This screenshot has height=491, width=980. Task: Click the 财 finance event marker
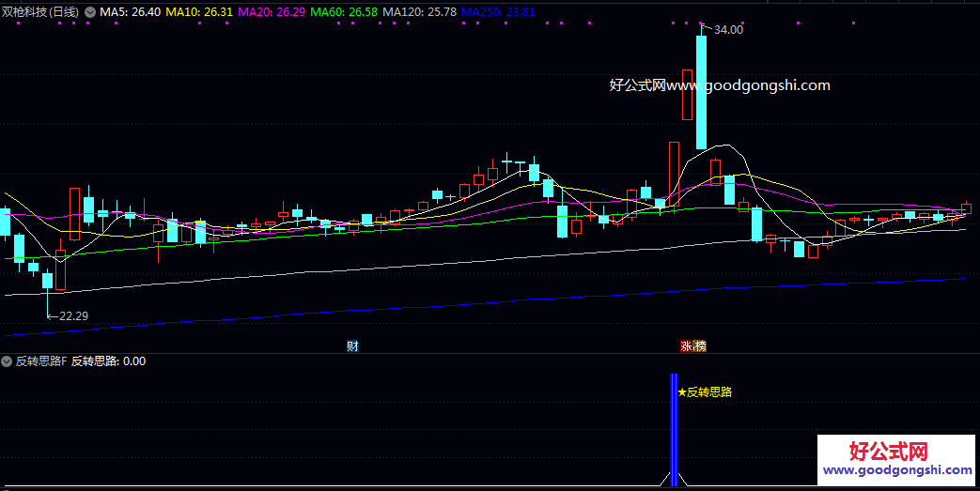(x=352, y=346)
